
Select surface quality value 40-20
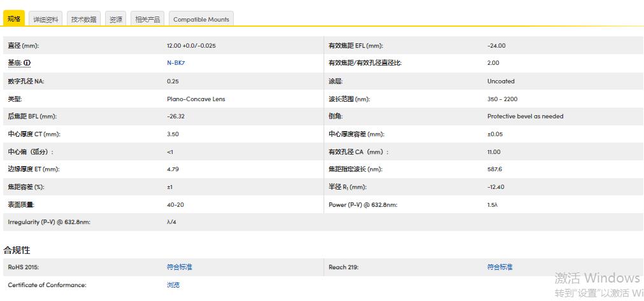point(175,205)
